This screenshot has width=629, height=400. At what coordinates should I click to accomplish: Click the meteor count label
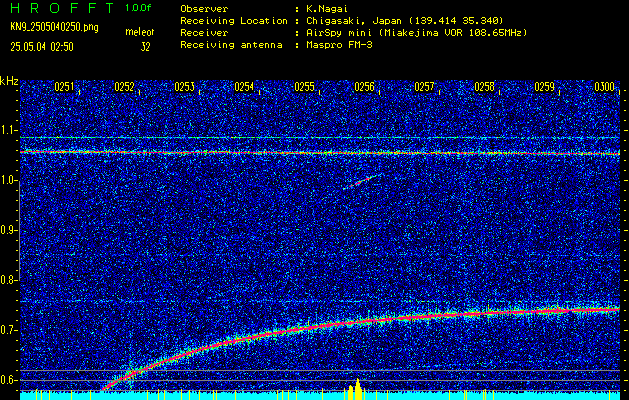pos(140,32)
